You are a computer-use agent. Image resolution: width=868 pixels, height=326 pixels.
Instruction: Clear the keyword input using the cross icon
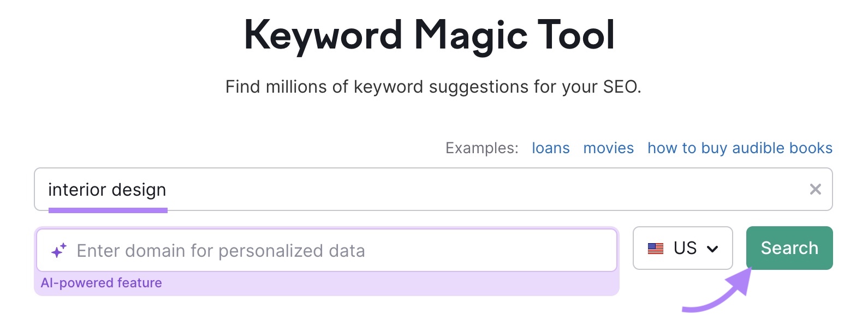pos(816,189)
